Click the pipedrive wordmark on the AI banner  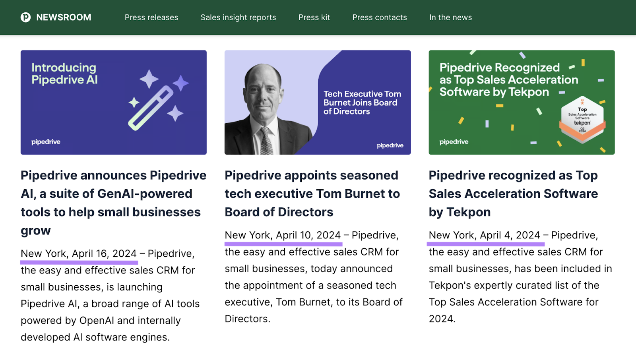(x=45, y=141)
